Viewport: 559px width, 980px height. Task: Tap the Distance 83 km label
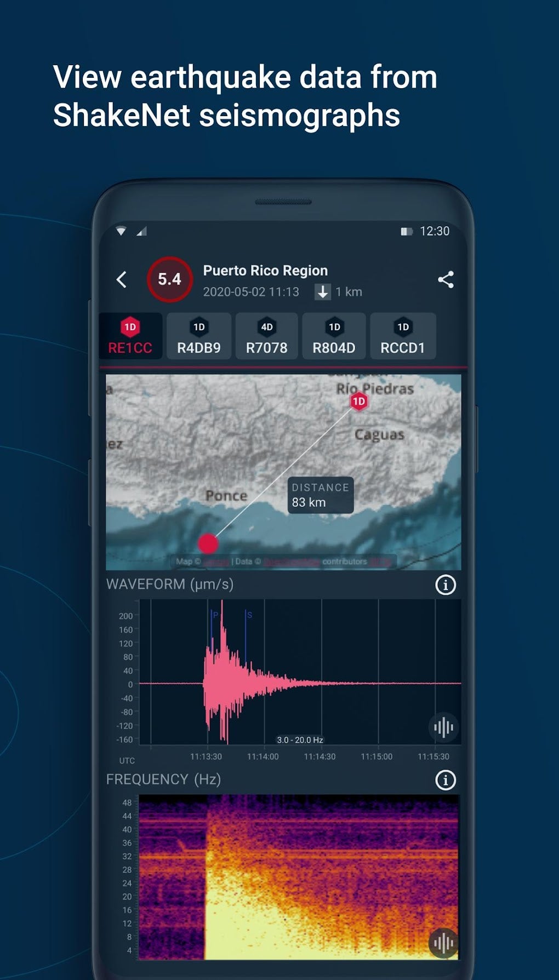[x=321, y=495]
